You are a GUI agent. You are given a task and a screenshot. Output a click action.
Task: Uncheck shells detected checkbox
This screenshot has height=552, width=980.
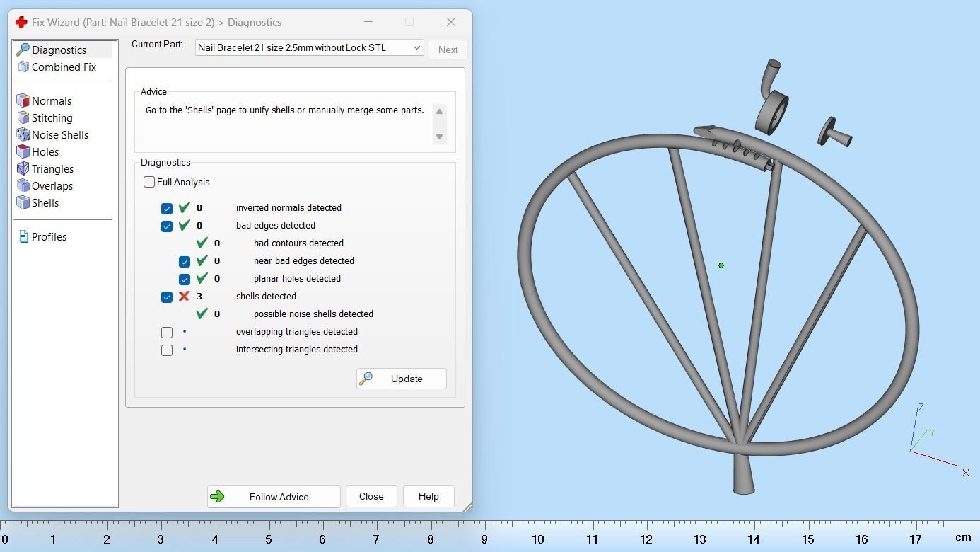(167, 297)
